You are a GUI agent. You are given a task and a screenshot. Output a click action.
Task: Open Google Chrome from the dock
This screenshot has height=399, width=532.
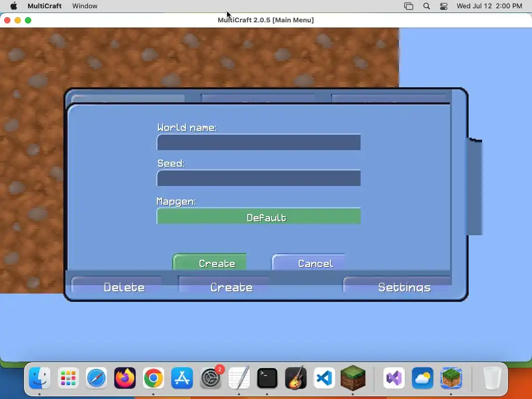click(153, 378)
